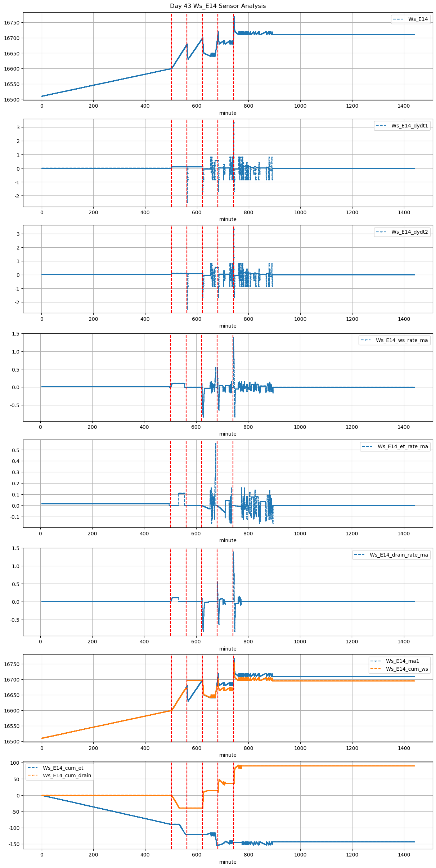Click the orange Ws_E14_cum_drain legend line swatch

tap(33, 775)
